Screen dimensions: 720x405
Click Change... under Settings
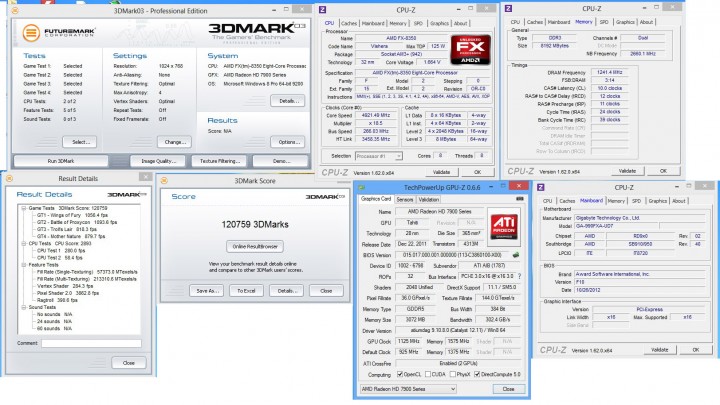(x=174, y=142)
